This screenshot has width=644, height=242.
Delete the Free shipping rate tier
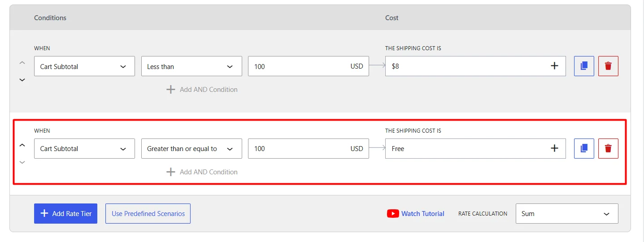coord(608,148)
